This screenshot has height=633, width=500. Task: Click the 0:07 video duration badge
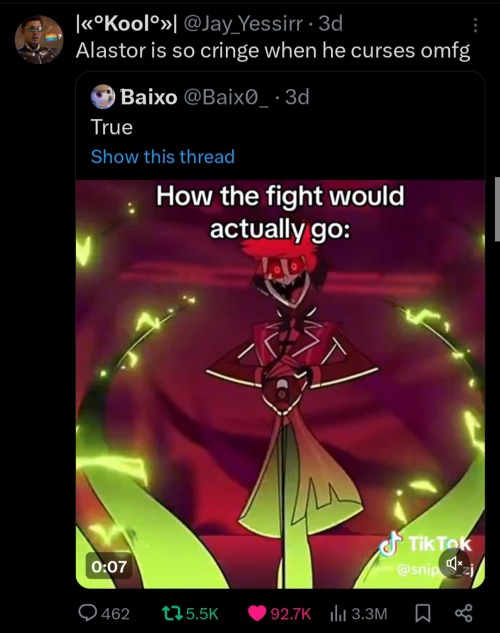click(x=109, y=566)
